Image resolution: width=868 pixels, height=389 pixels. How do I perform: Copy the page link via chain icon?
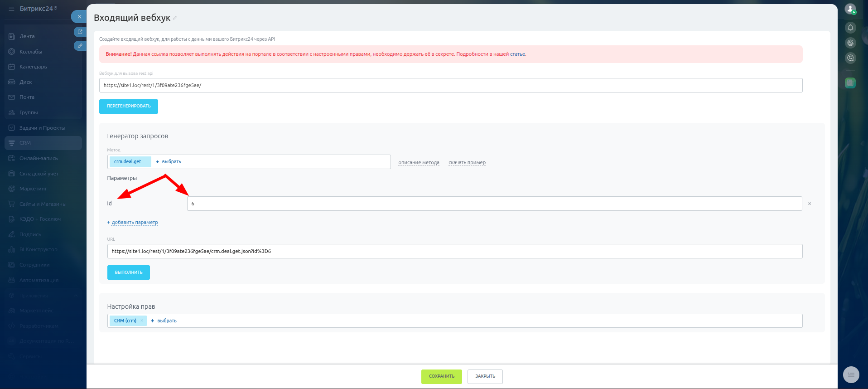[x=80, y=46]
